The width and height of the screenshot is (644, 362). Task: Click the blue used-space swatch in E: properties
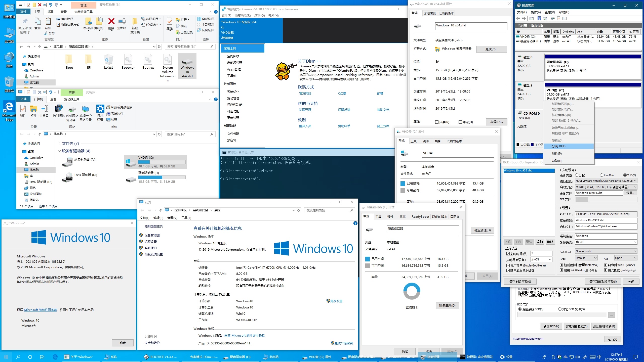(368, 259)
